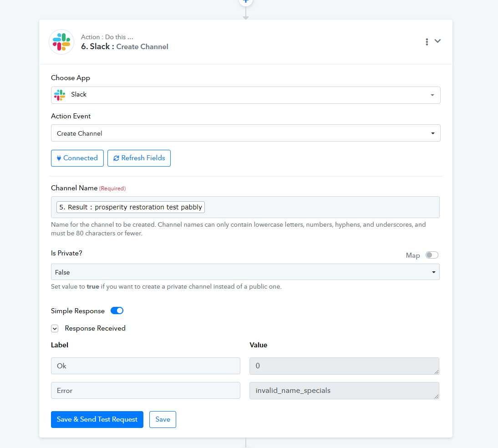
Task: Open the Is Private False dropdown
Action: point(245,272)
